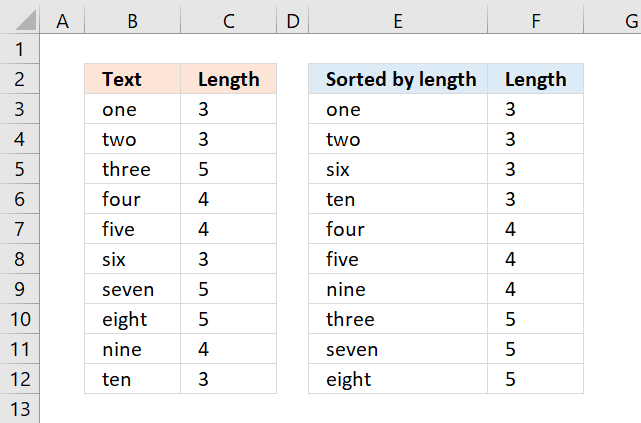Click cell 'nine' in column E
The height and width of the screenshot is (423, 641).
[398, 289]
